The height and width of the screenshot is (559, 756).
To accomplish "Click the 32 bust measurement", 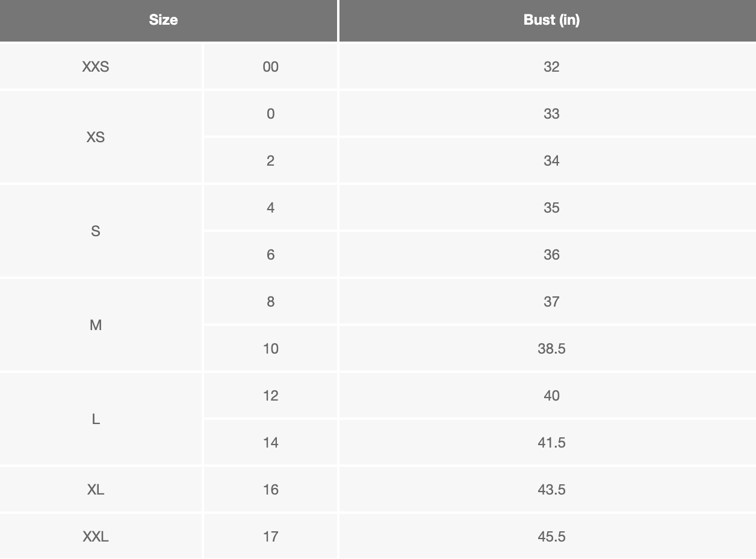I will (x=551, y=67).
